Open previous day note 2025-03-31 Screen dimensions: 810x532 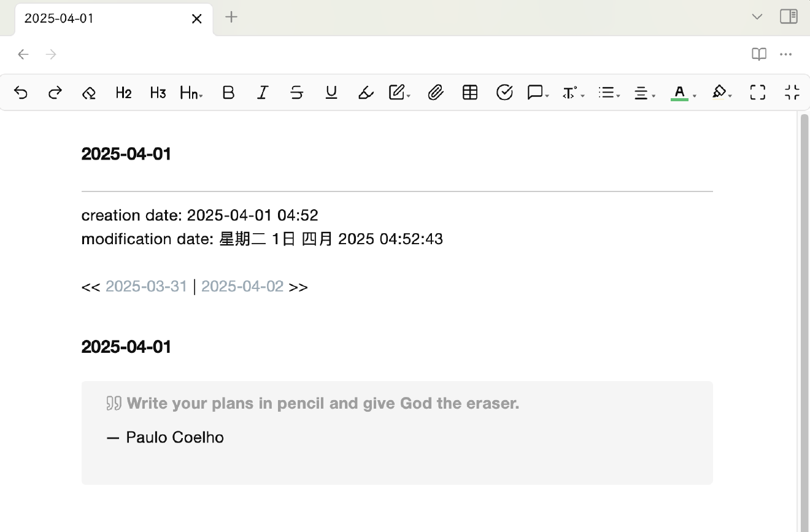click(146, 287)
